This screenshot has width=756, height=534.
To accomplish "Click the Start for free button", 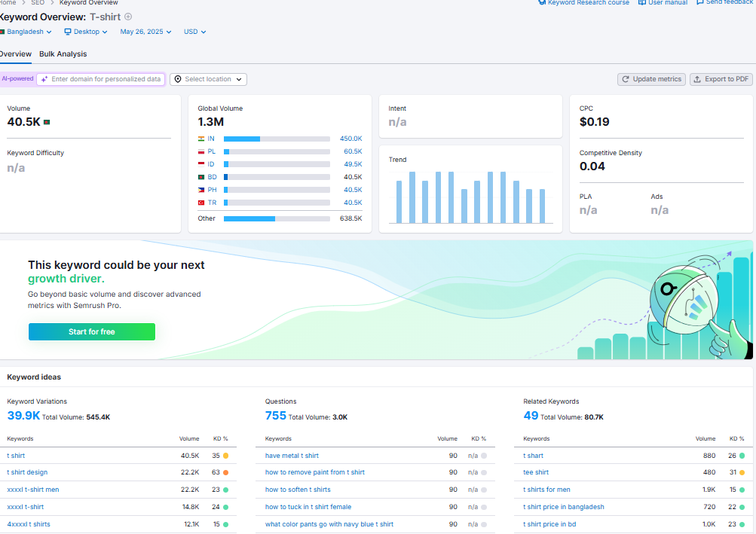I will tap(92, 331).
